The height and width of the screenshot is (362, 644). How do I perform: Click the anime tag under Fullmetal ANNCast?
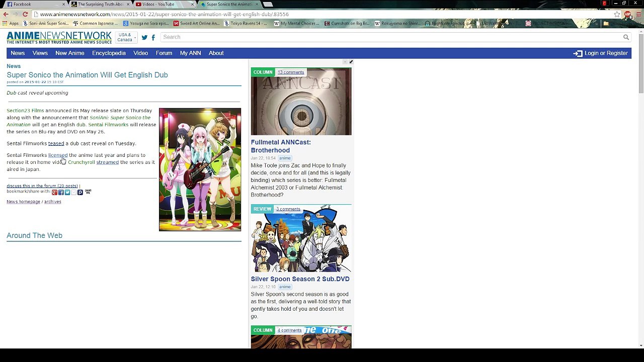[x=285, y=158]
